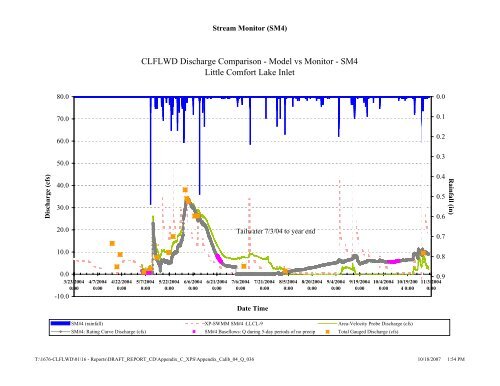The image size is (500, 386).
Task: Click the 50.0 discharge axis value
Action: click(x=63, y=163)
